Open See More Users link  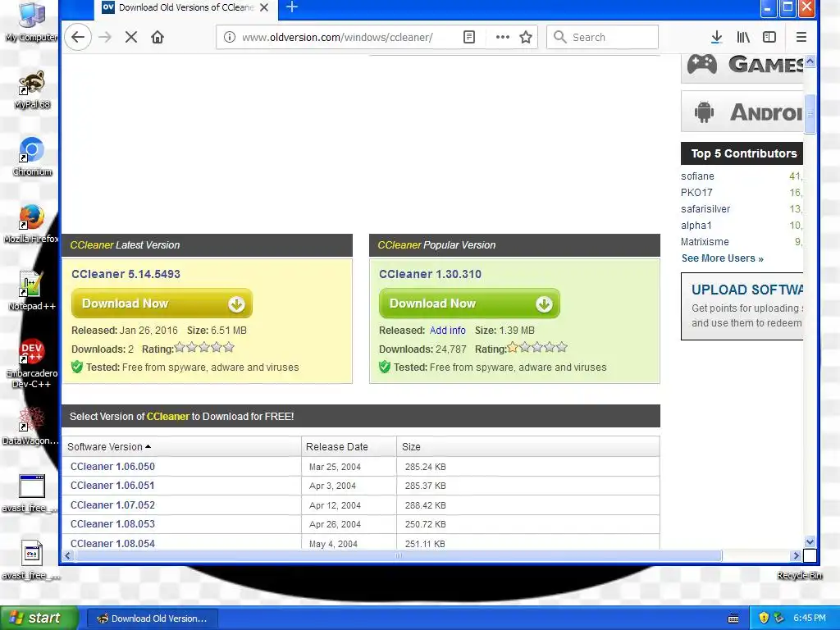coord(722,258)
